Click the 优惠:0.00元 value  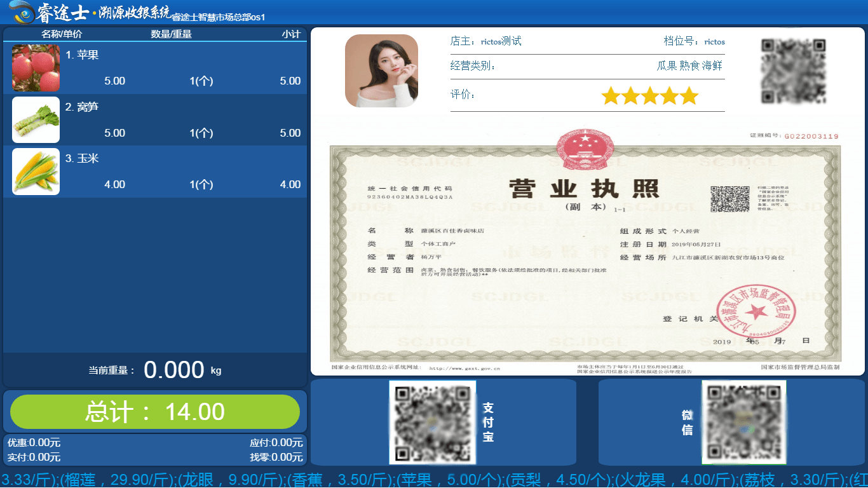click(34, 443)
